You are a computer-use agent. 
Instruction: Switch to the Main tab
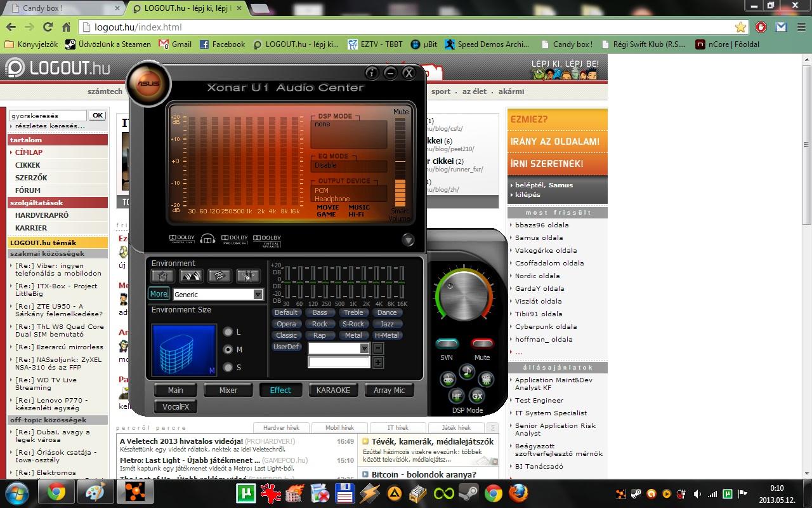(176, 390)
